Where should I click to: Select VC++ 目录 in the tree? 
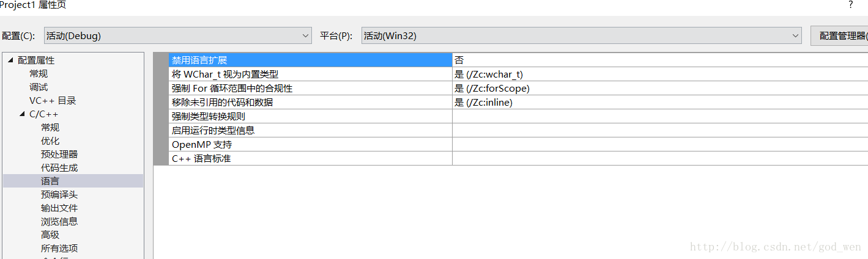click(x=53, y=101)
